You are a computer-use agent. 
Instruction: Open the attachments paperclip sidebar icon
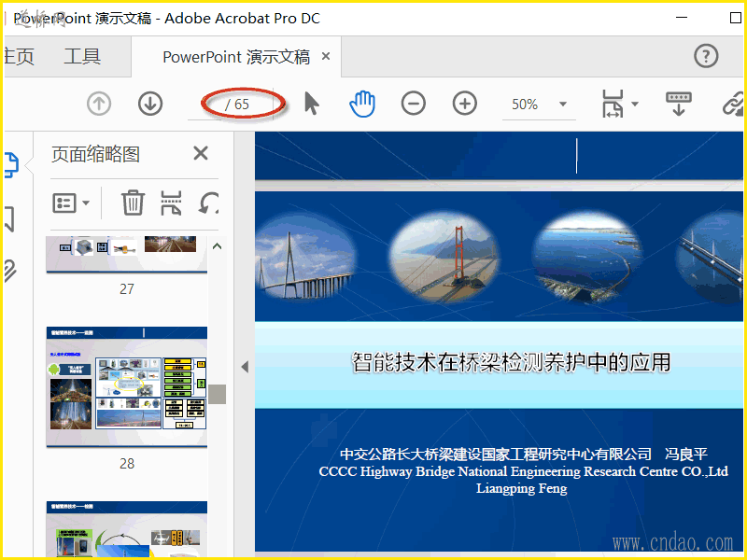(9, 271)
